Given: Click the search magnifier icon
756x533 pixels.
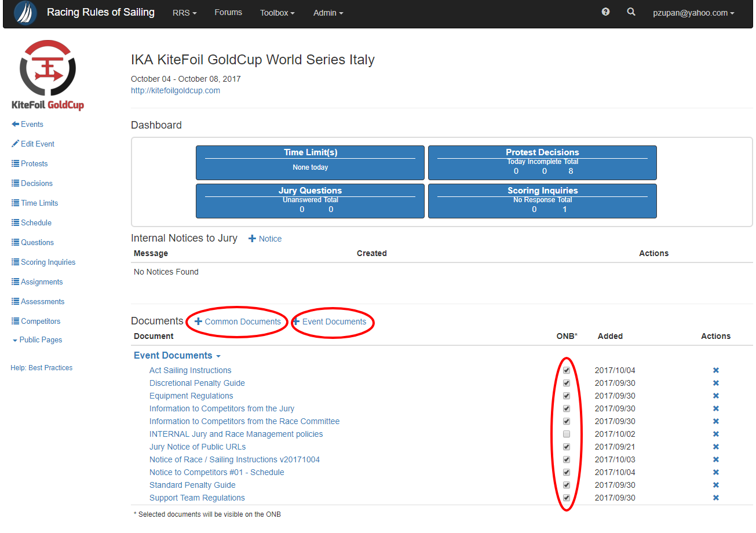Looking at the screenshot, I should [631, 12].
